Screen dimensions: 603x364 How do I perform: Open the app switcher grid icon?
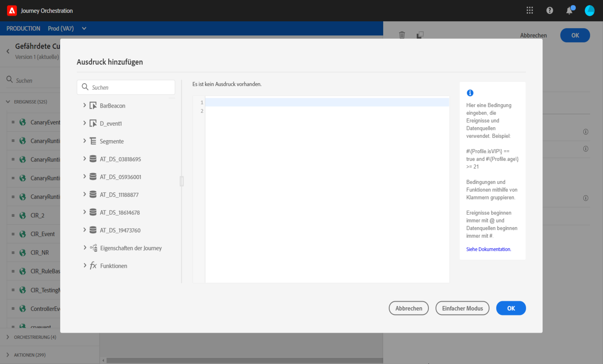[x=530, y=10]
